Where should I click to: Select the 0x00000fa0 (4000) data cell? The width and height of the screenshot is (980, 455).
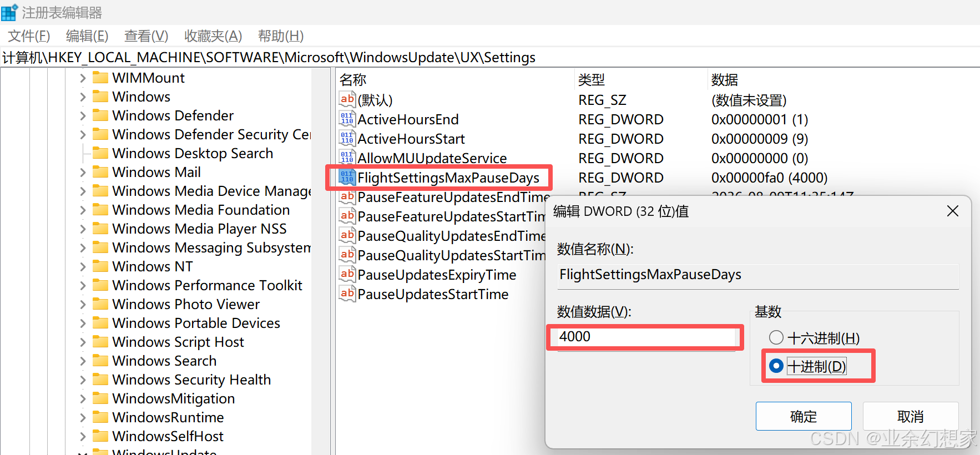(769, 178)
